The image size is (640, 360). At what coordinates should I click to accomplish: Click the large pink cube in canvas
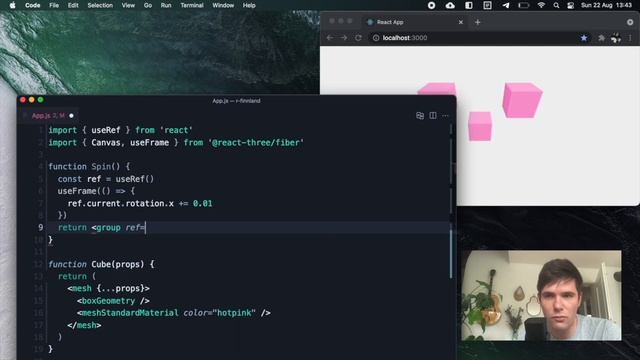tap(522, 100)
